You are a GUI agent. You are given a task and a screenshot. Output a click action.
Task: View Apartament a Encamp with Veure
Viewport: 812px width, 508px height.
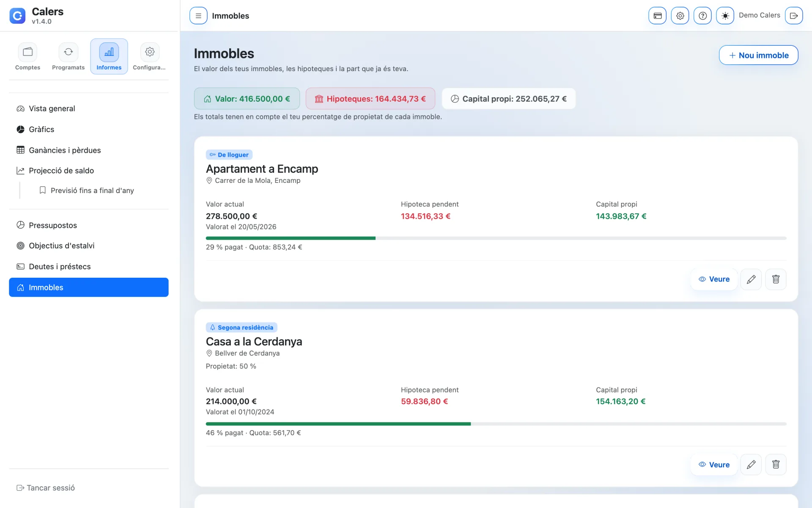(714, 279)
